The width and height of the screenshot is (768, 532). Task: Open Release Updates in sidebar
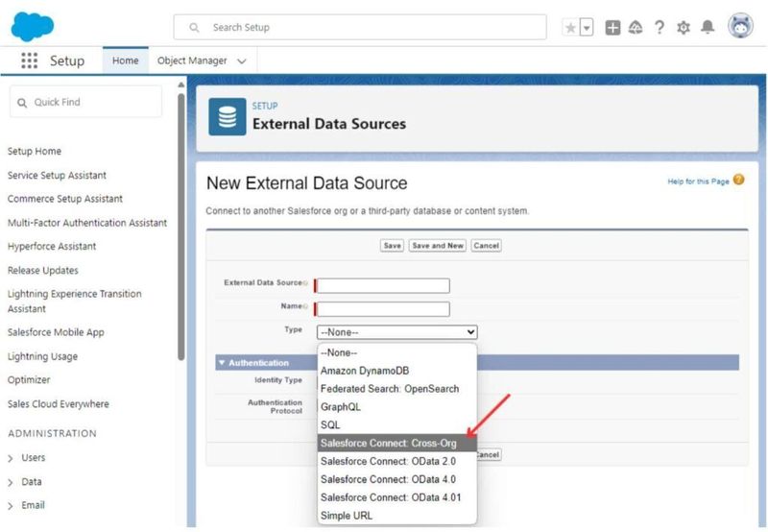tap(43, 270)
